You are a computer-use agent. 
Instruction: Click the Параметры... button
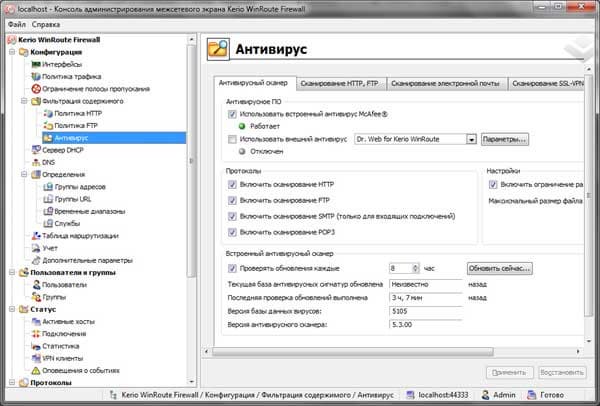coord(505,139)
